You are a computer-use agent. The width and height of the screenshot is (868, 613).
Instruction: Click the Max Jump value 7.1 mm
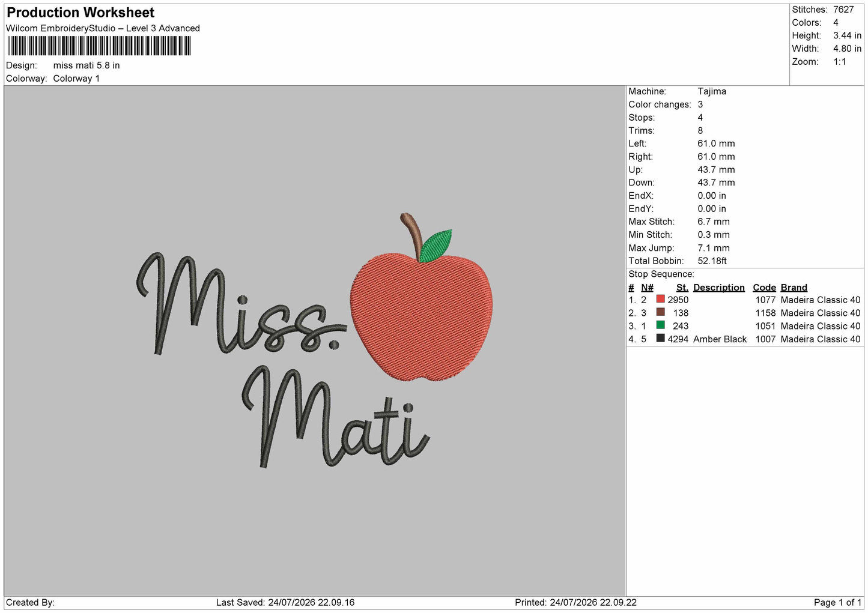714,248
